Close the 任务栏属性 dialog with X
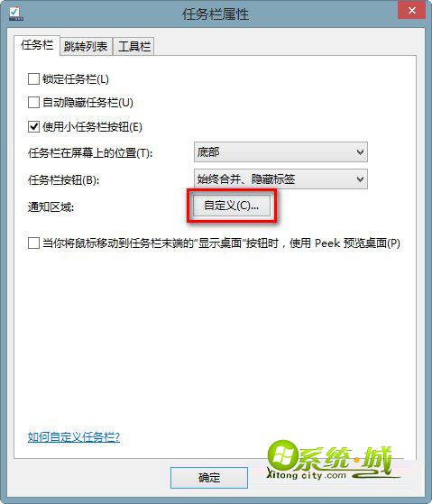This screenshot has width=432, height=504. pyautogui.click(x=412, y=10)
